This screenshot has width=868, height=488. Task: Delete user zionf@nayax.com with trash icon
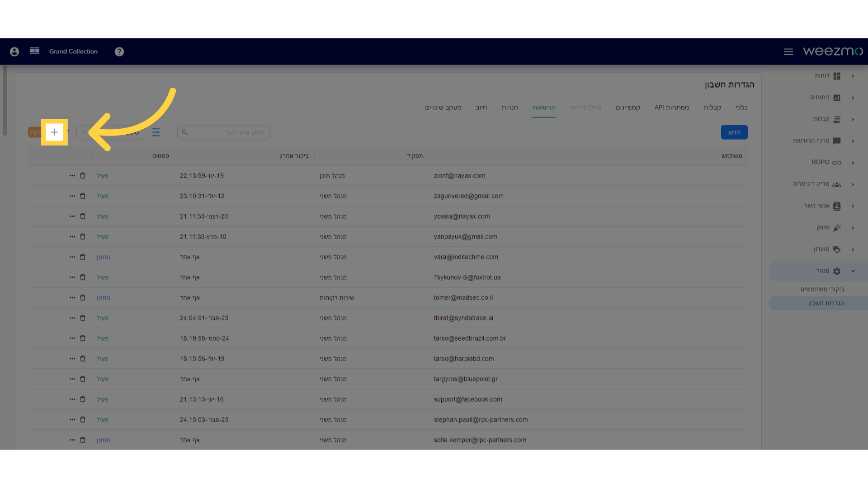click(x=83, y=175)
